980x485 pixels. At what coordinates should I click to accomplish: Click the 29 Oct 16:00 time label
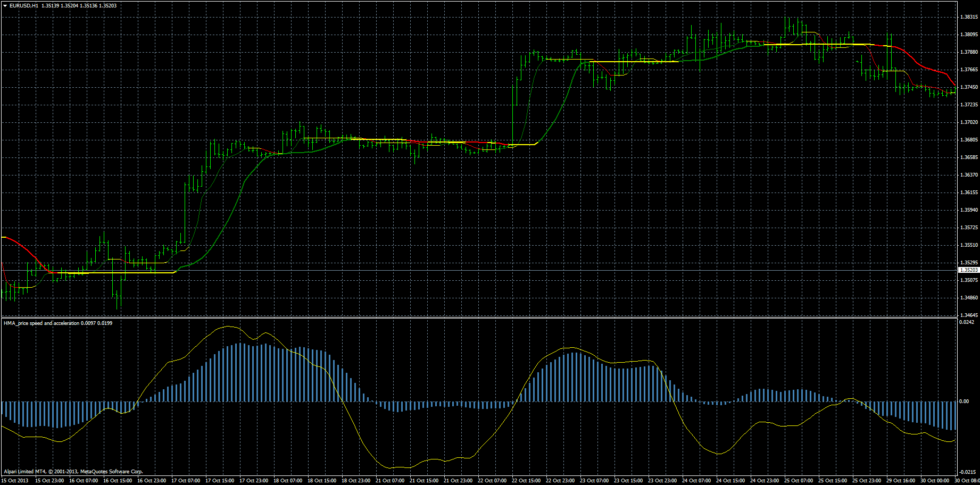pyautogui.click(x=901, y=481)
